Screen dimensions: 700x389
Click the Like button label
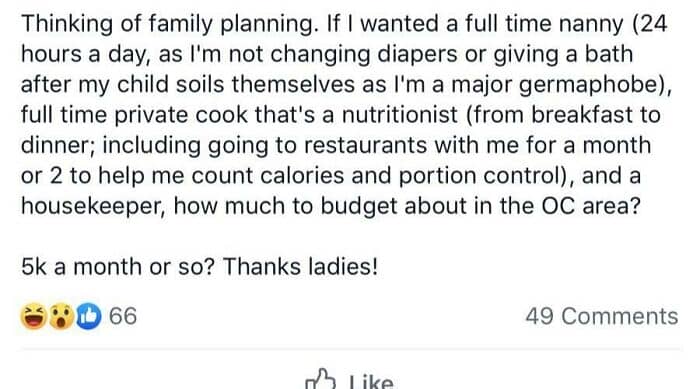[x=371, y=382]
